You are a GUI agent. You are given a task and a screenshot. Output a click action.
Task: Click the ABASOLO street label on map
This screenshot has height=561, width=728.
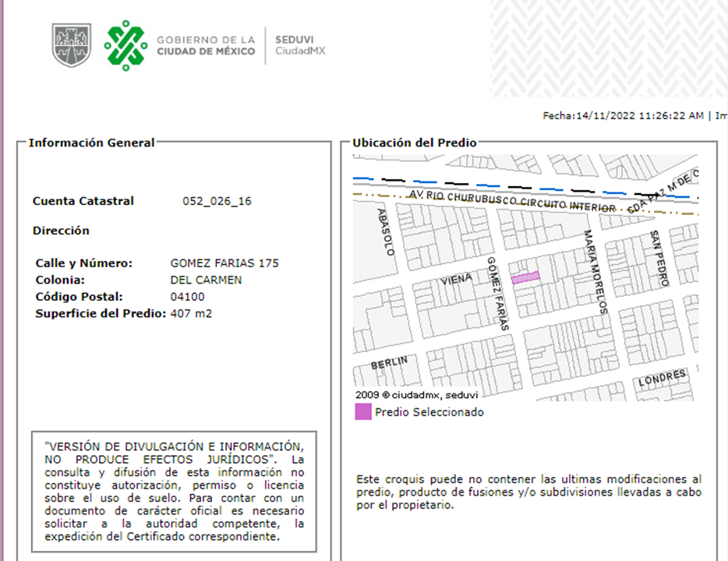[x=385, y=232]
